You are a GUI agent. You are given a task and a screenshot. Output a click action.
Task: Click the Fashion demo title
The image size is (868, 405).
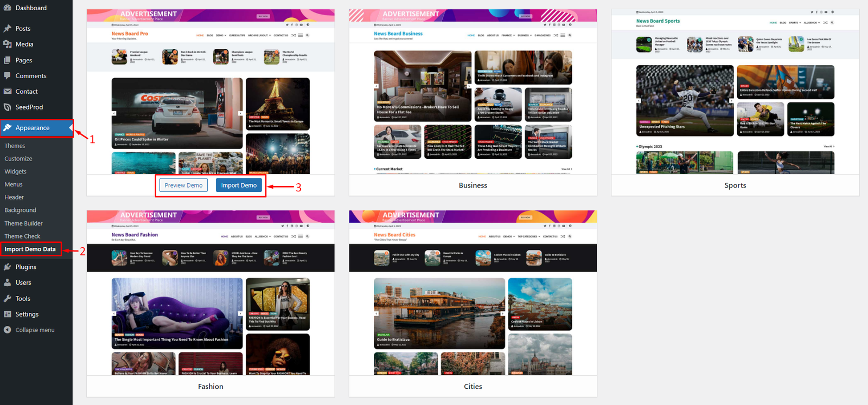(x=210, y=387)
